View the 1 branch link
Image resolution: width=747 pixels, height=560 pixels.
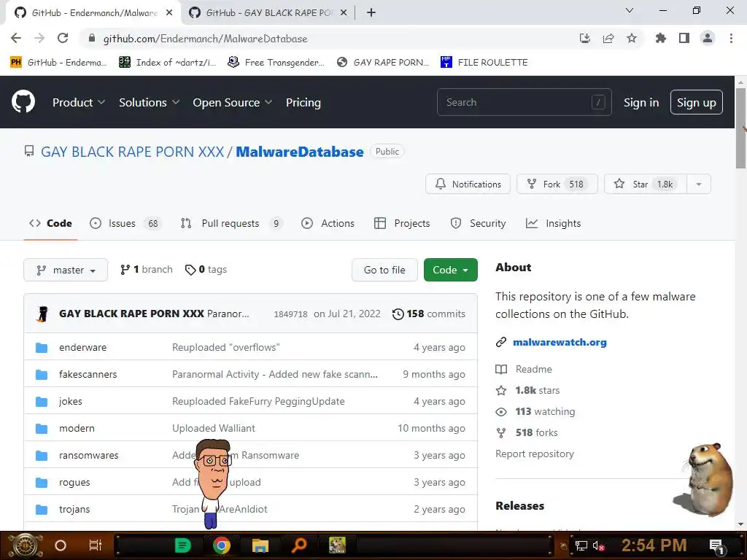pos(146,270)
